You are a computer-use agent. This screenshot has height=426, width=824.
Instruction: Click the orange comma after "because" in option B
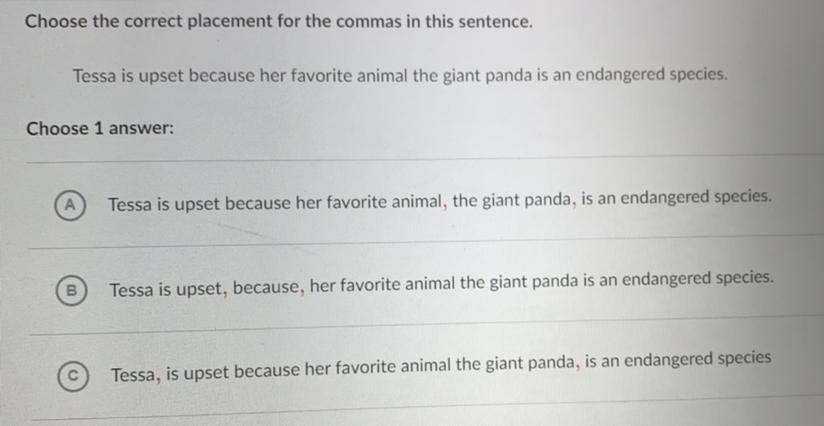click(x=300, y=291)
